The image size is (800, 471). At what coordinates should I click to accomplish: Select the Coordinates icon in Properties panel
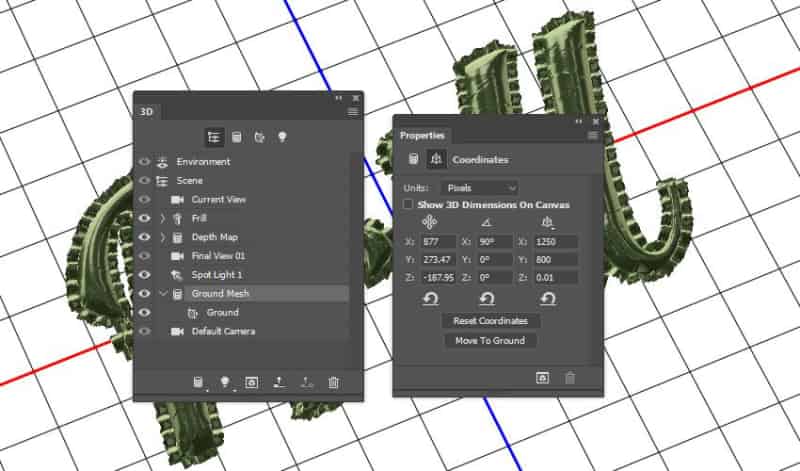tap(436, 159)
